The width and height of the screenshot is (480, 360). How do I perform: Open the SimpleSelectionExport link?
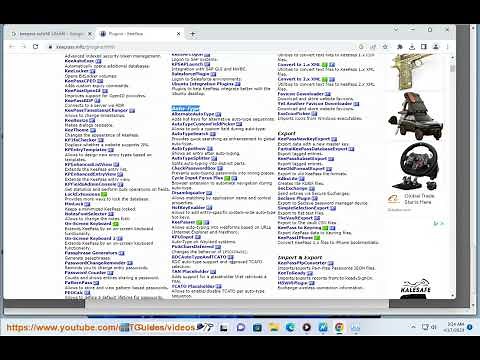(x=303, y=208)
